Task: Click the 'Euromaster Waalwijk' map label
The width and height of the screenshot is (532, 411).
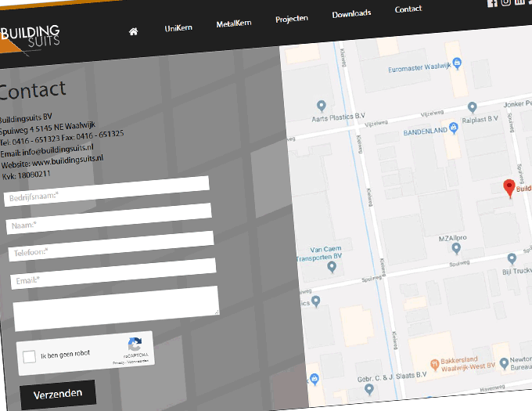Action: pyautogui.click(x=419, y=67)
